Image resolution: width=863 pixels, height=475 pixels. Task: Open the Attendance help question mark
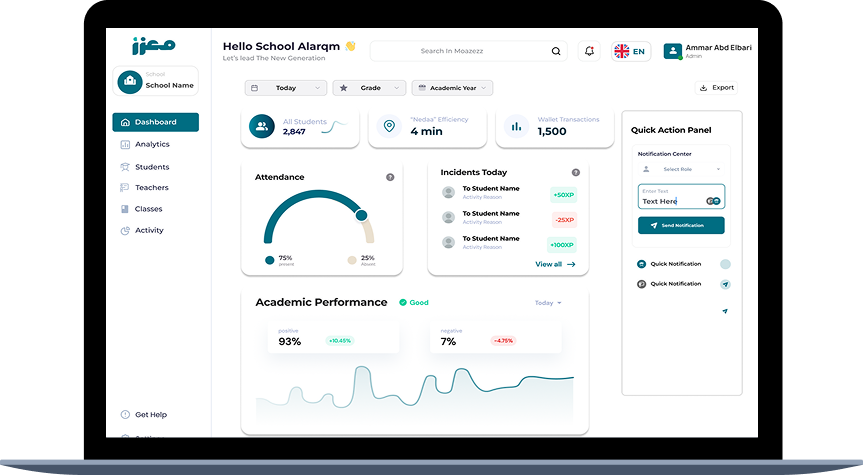(x=390, y=177)
